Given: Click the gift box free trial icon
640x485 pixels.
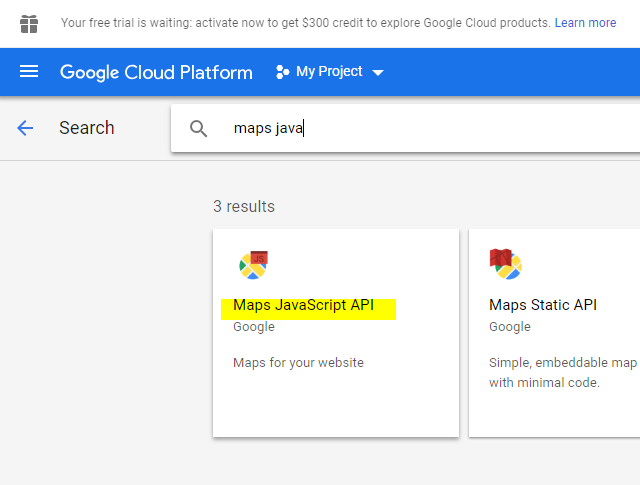Looking at the screenshot, I should coord(29,24).
